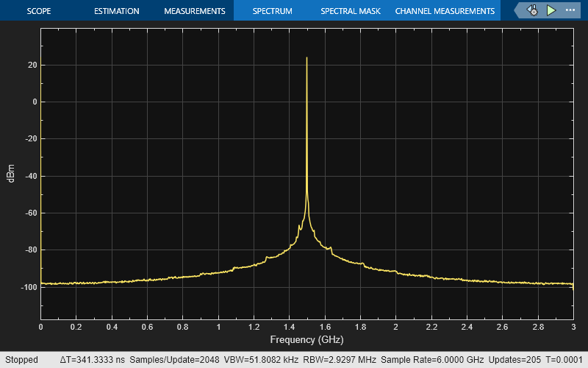The image size is (588, 368).
Task: Open the MEASUREMENTS tab
Action: [194, 11]
